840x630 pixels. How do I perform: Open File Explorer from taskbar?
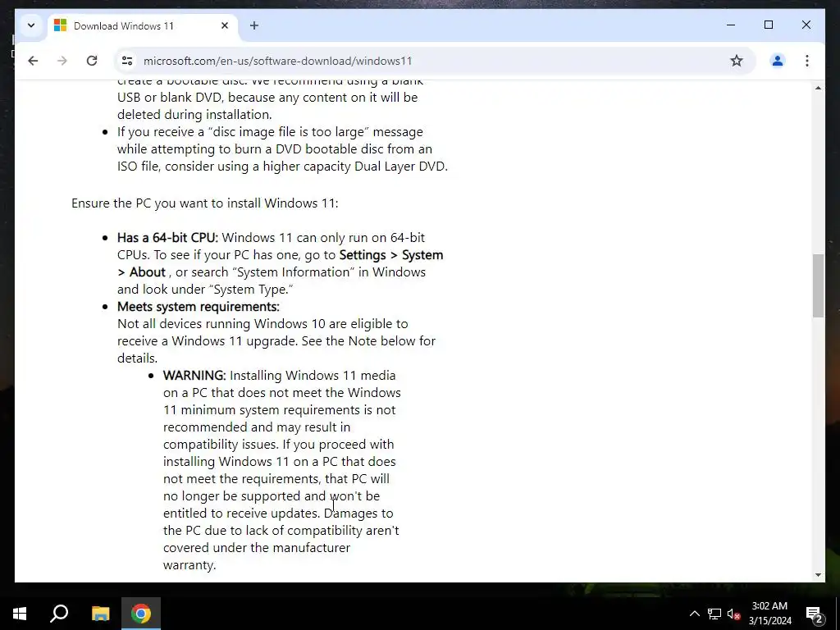click(100, 614)
